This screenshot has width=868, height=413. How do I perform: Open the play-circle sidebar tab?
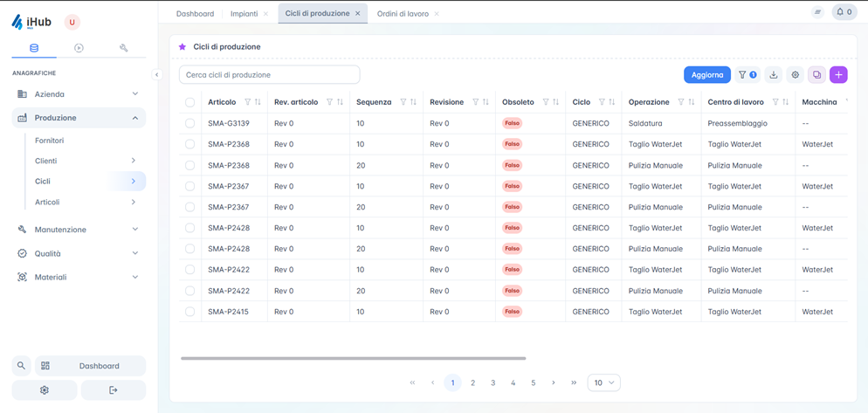[79, 48]
